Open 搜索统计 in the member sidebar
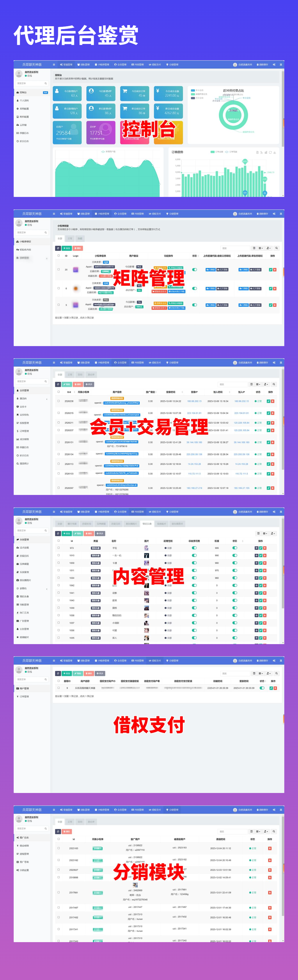298x980 pixels. [24, 463]
